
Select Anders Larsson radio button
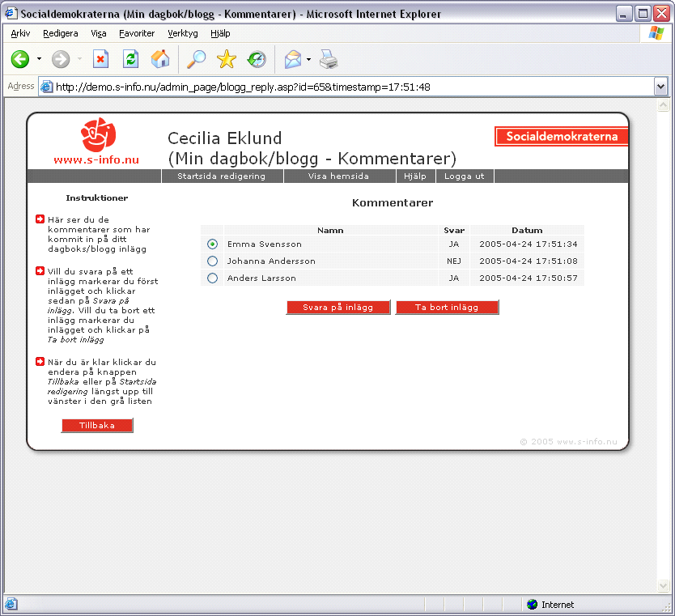point(212,278)
